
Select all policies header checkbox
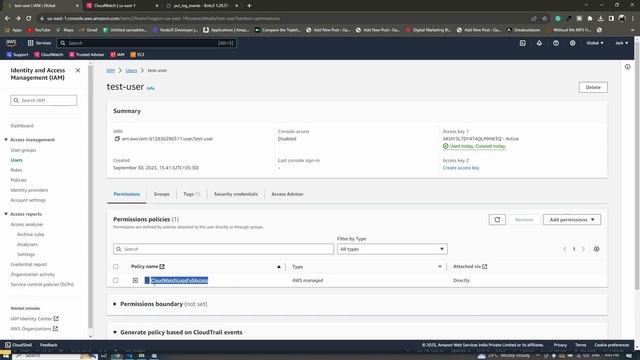click(116, 267)
